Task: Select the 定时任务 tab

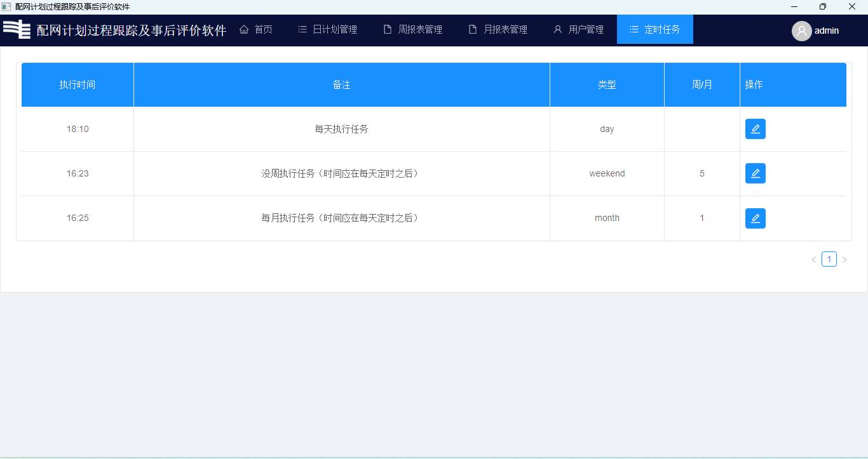Action: pos(655,30)
